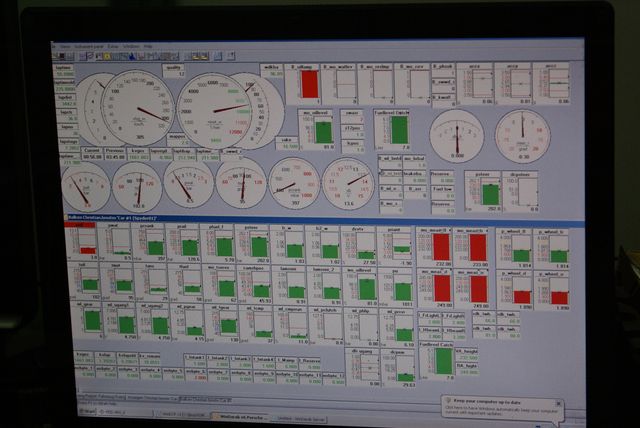640x428 pixels.
Task: Click the Car #1 (Spyder01) window title bar
Action: pyautogui.click(x=324, y=219)
